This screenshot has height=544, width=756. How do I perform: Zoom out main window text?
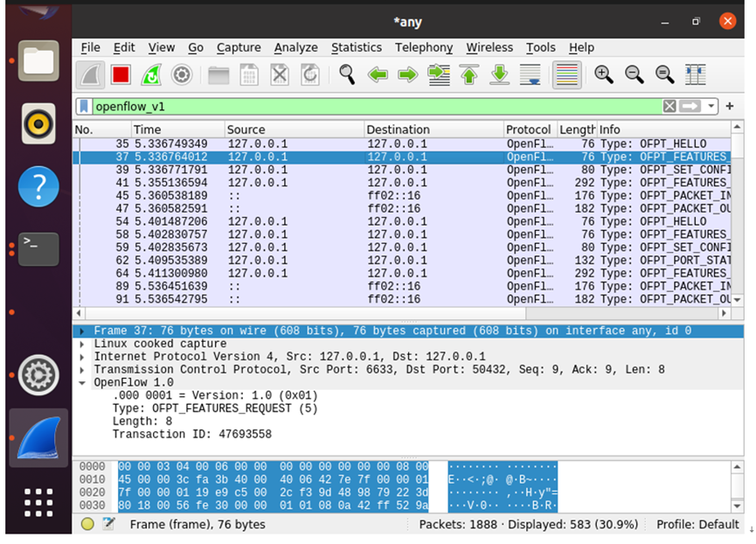(x=634, y=74)
